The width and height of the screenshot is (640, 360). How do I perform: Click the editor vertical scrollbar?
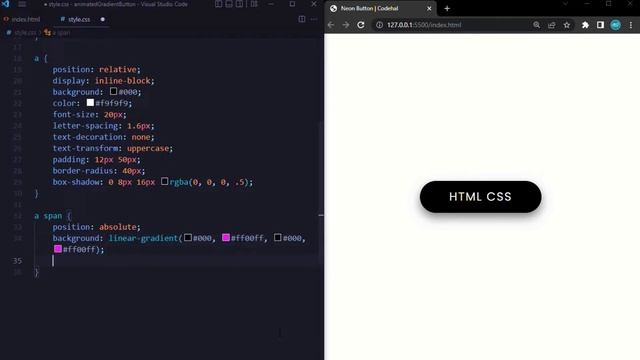point(321,194)
